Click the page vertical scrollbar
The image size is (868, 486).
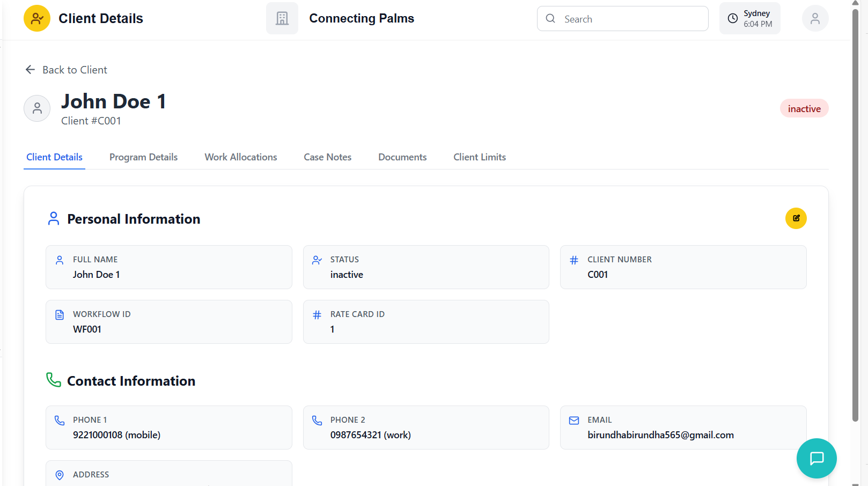click(x=855, y=215)
